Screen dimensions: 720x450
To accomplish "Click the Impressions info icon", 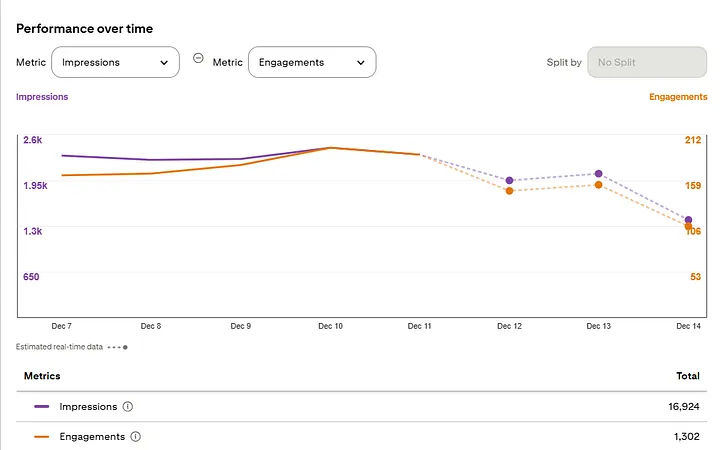I will point(127,407).
